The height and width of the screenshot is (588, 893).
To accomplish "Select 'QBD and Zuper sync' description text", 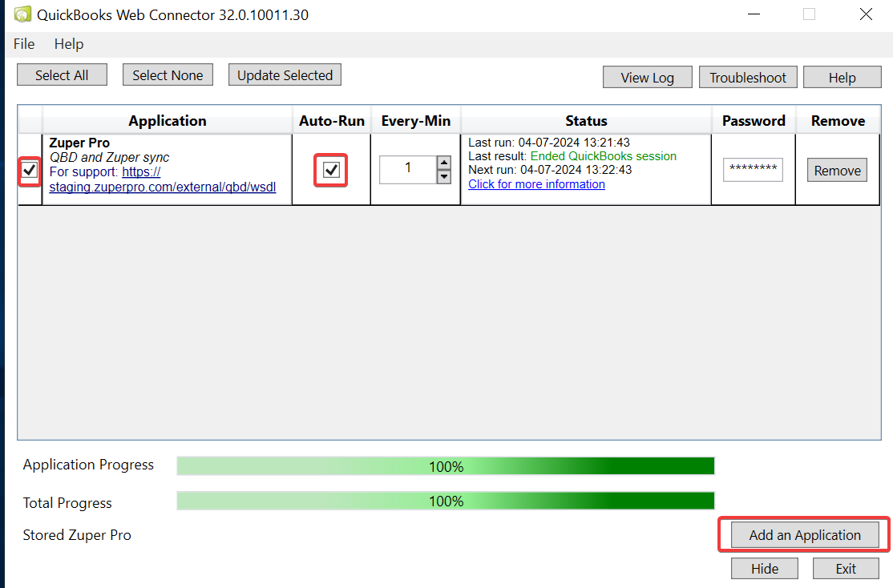I will pos(109,157).
